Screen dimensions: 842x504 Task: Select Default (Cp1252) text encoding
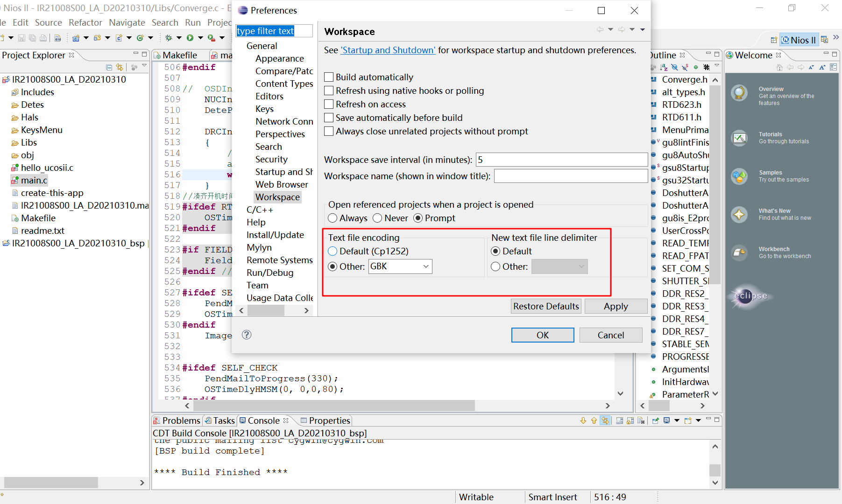pos(333,251)
